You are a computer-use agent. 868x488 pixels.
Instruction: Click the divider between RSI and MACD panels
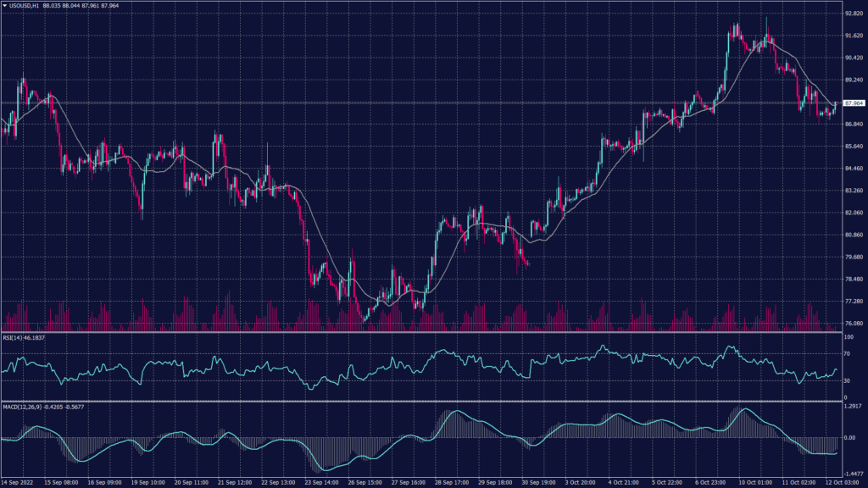pyautogui.click(x=424, y=401)
